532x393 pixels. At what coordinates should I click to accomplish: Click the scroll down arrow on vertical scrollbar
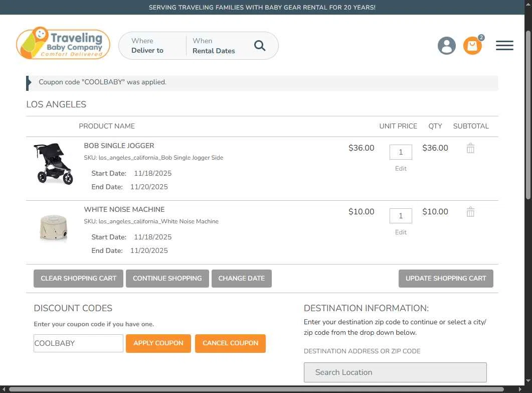coord(528,381)
